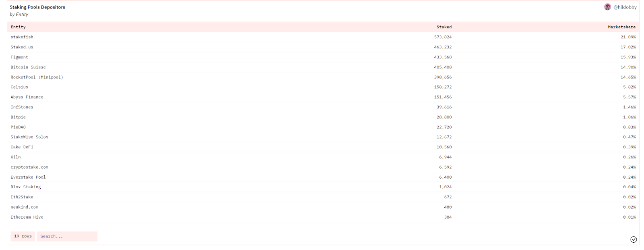
Task: Click the 14.90% marketshare value
Action: coord(628,67)
